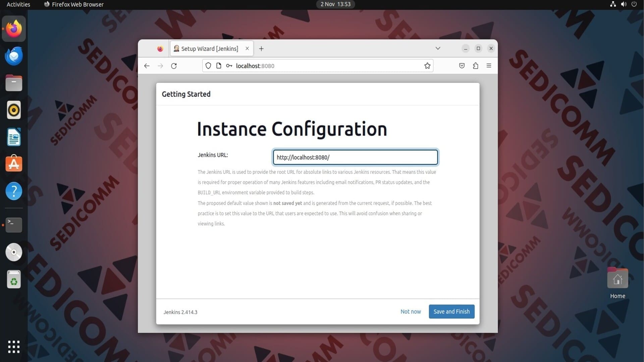Click the Getting Started header text
The image size is (644, 362).
point(186,94)
